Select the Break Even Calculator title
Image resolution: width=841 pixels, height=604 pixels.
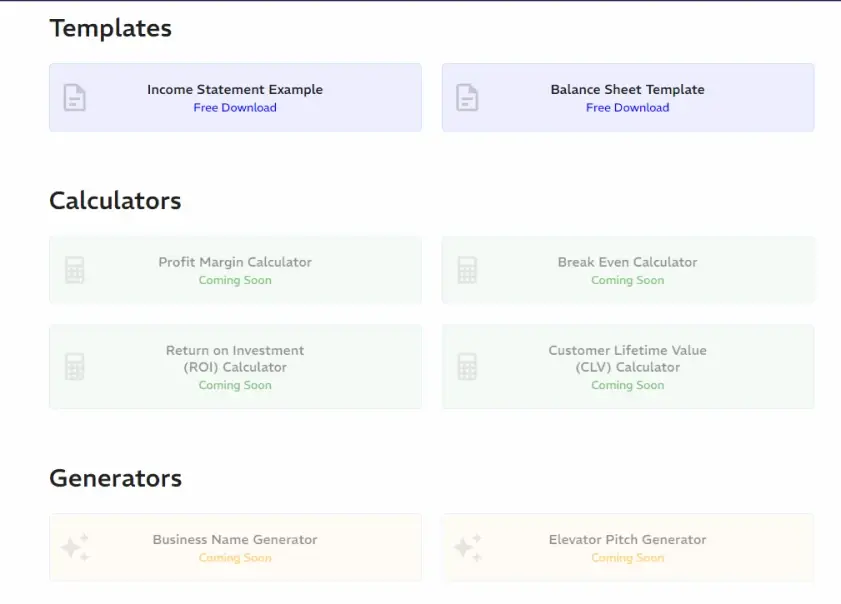[x=627, y=262]
